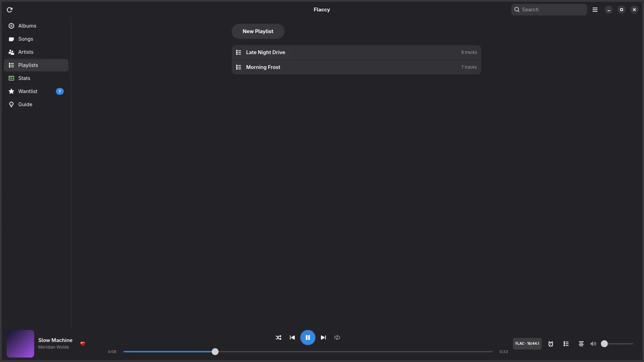Viewport: 644px width, 362px height.
Task: Open Albums view
Action: pos(36,26)
